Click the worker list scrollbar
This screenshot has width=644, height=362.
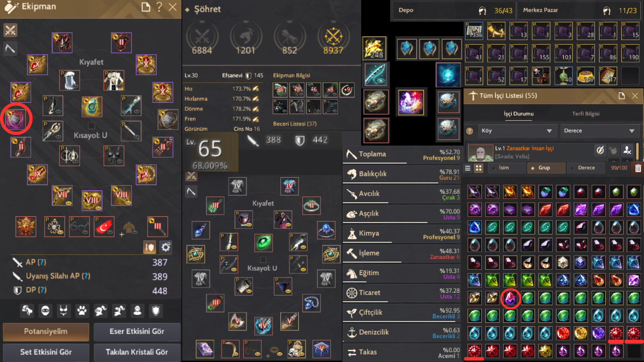pos(638,152)
